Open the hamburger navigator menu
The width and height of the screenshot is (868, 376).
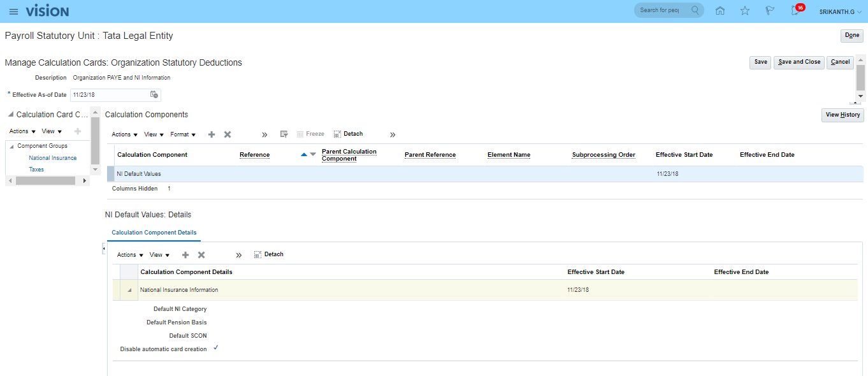pyautogui.click(x=13, y=11)
